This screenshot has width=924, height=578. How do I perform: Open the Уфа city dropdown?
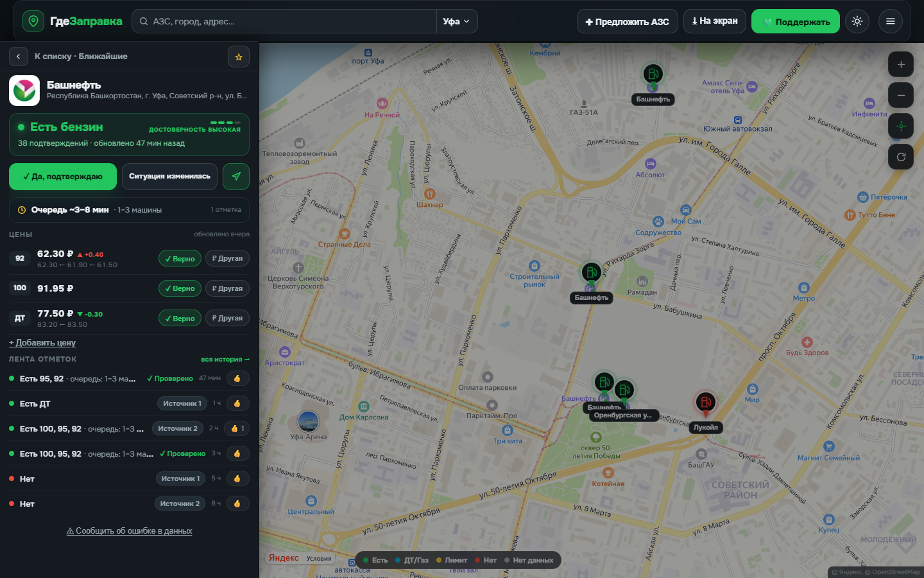coord(456,21)
